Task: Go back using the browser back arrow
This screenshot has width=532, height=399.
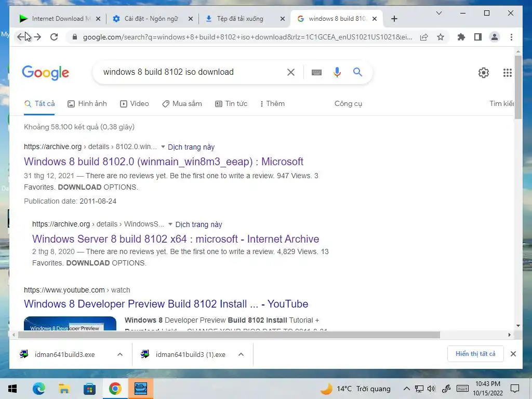Action: click(21, 37)
